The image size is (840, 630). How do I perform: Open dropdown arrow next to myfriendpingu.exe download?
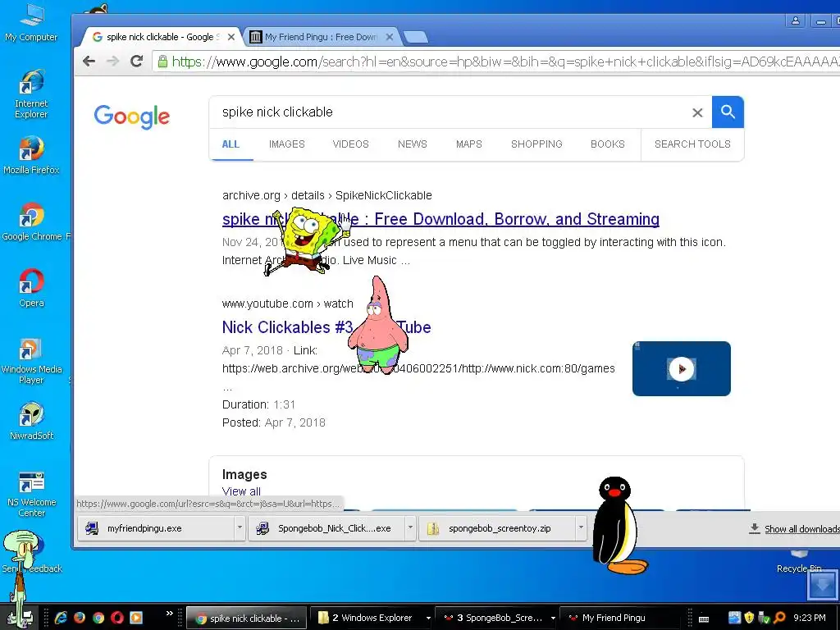point(240,527)
